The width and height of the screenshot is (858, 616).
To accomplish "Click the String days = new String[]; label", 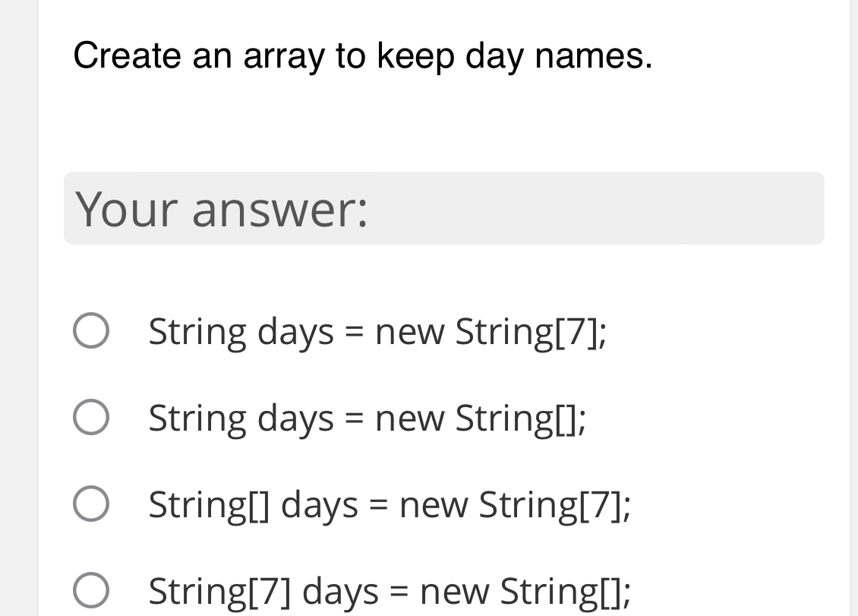I will click(364, 416).
